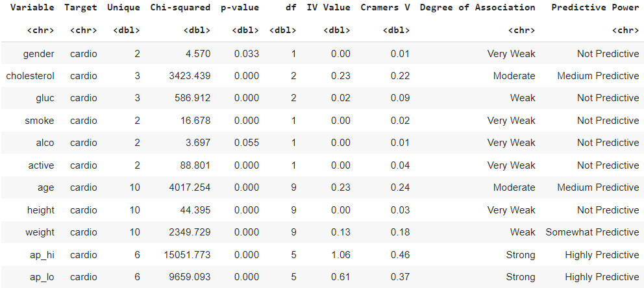The width and height of the screenshot is (644, 288).
Task: Select the Highly Predictive cell for ap_hi
Action: tap(602, 255)
